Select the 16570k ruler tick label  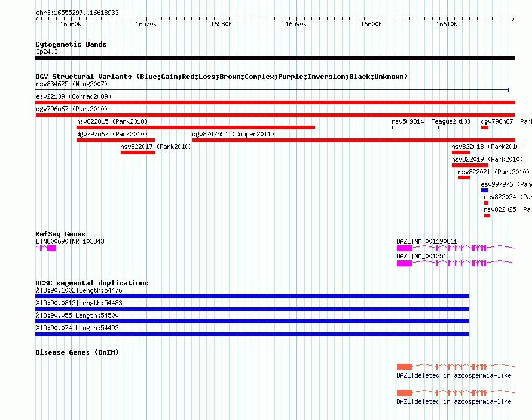(146, 24)
